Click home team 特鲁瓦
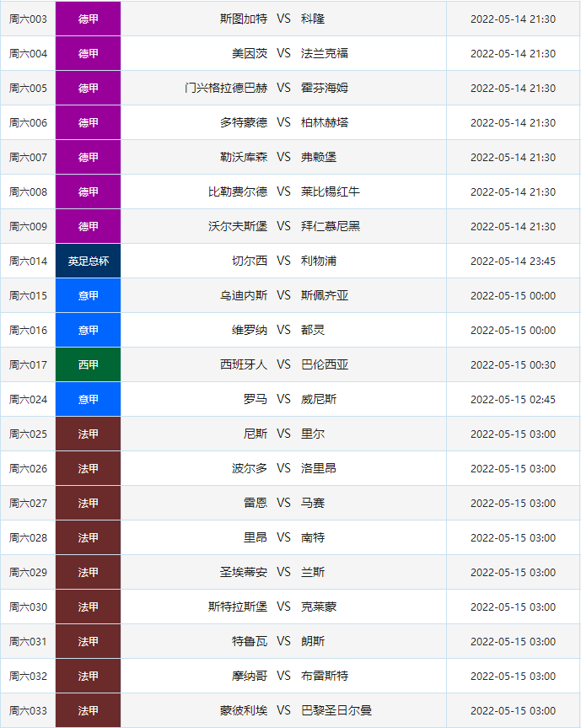581x728 pixels. pyautogui.click(x=250, y=642)
